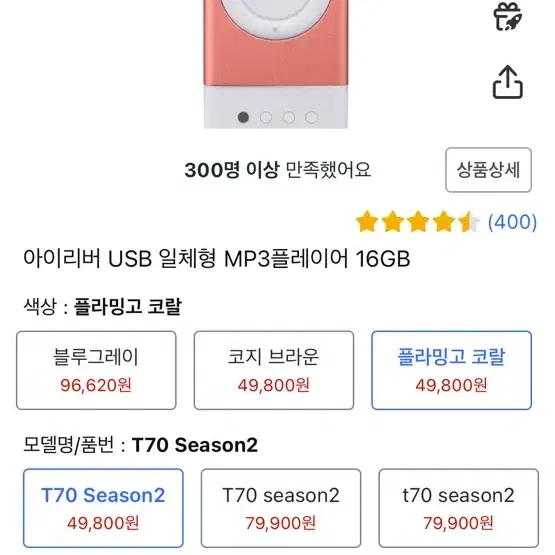This screenshot has height=555, width=555.
Task: Choose the 블루그레이 color option
Action: click(x=96, y=370)
